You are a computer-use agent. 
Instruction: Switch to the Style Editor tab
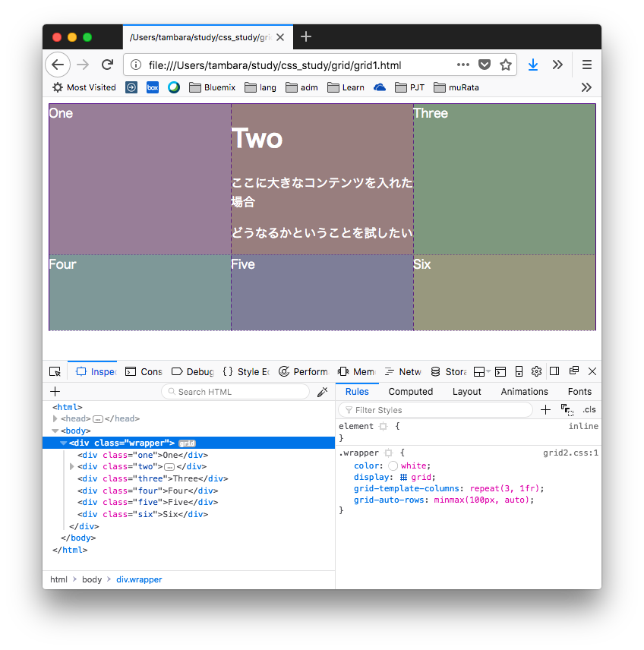click(246, 371)
